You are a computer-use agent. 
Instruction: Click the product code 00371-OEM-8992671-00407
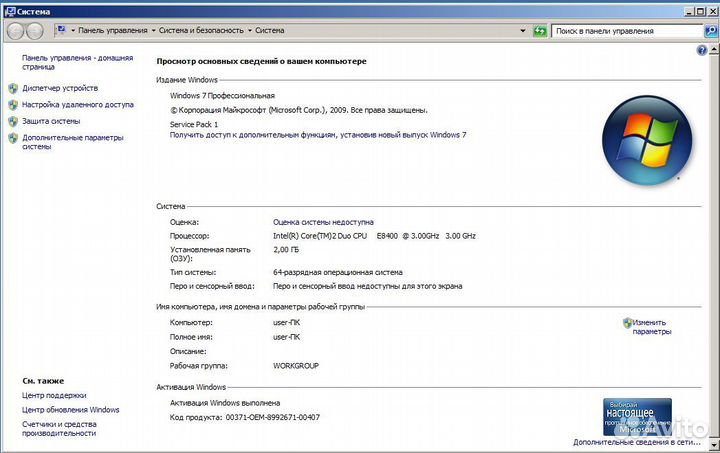point(273,417)
